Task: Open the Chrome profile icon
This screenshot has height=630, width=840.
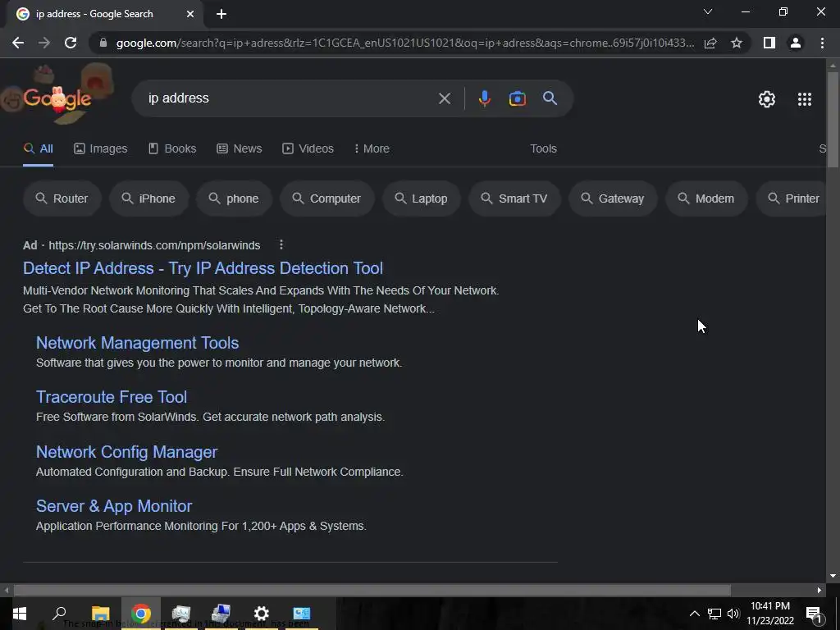Action: coord(796,43)
